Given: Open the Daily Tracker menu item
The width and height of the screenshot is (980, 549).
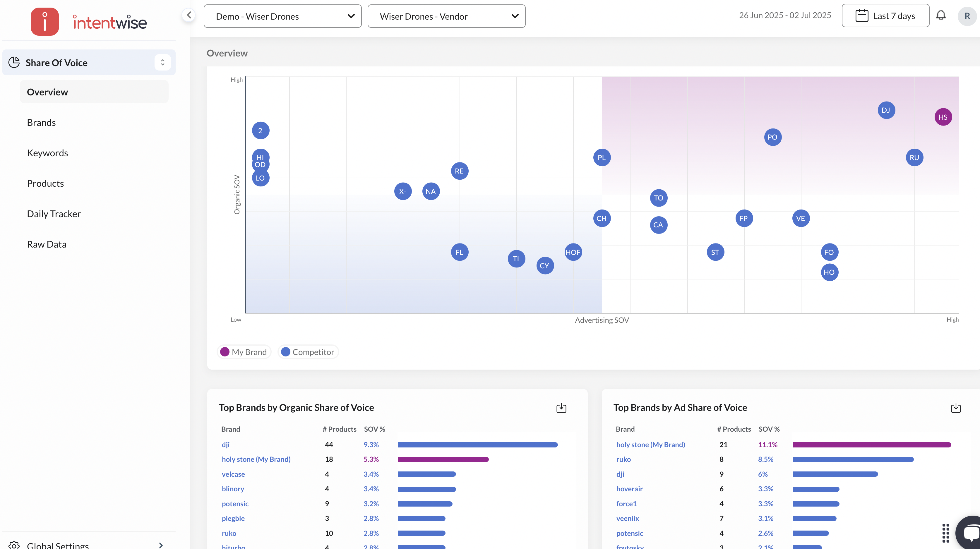Looking at the screenshot, I should 54,214.
